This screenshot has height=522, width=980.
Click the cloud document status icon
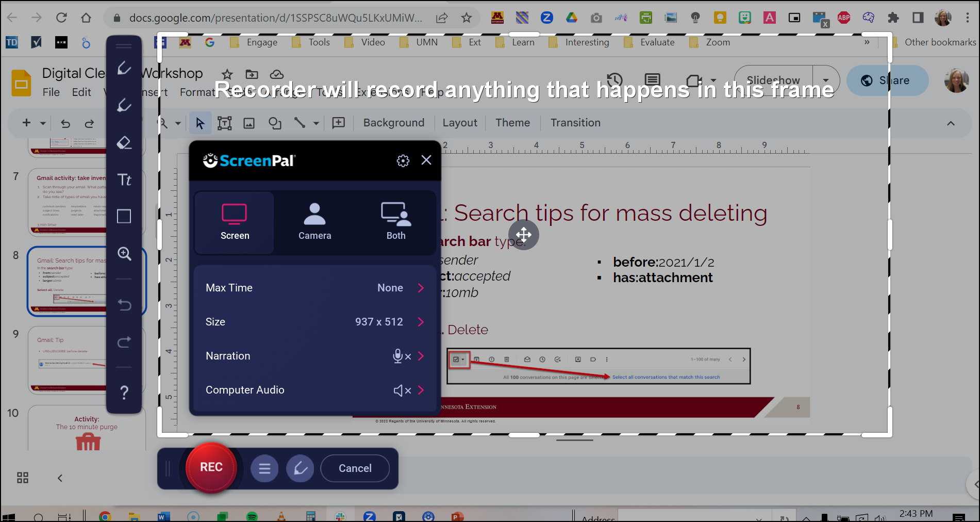[x=277, y=74]
